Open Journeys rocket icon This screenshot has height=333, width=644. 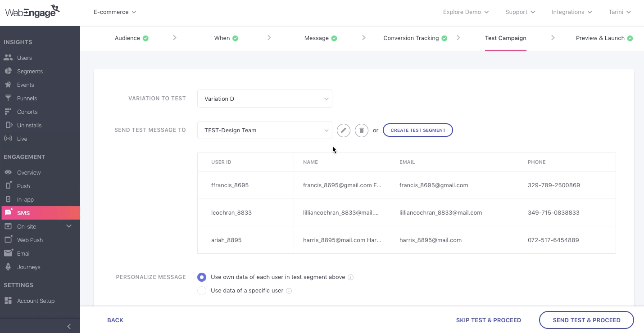coord(8,267)
